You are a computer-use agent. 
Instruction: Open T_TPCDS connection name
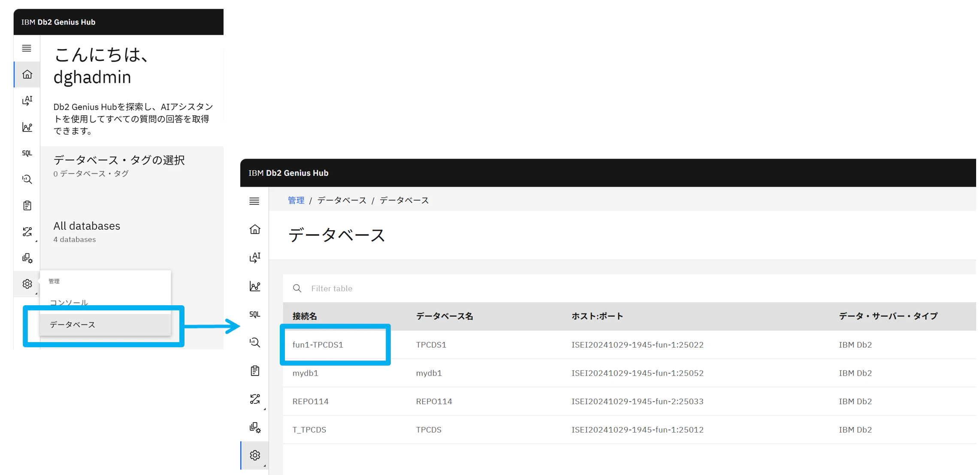309,430
